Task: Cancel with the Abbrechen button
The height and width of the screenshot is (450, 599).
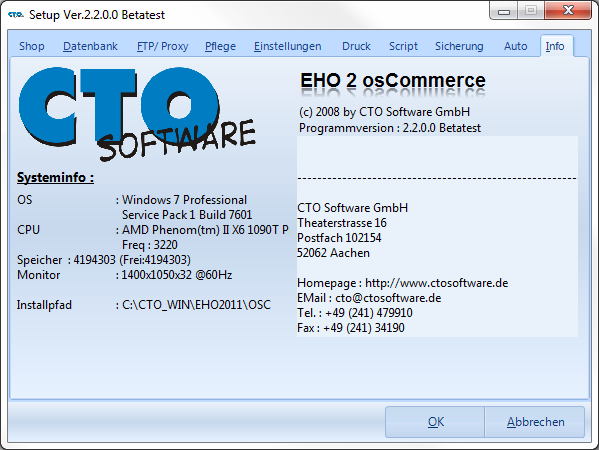Action: pyautogui.click(x=535, y=422)
